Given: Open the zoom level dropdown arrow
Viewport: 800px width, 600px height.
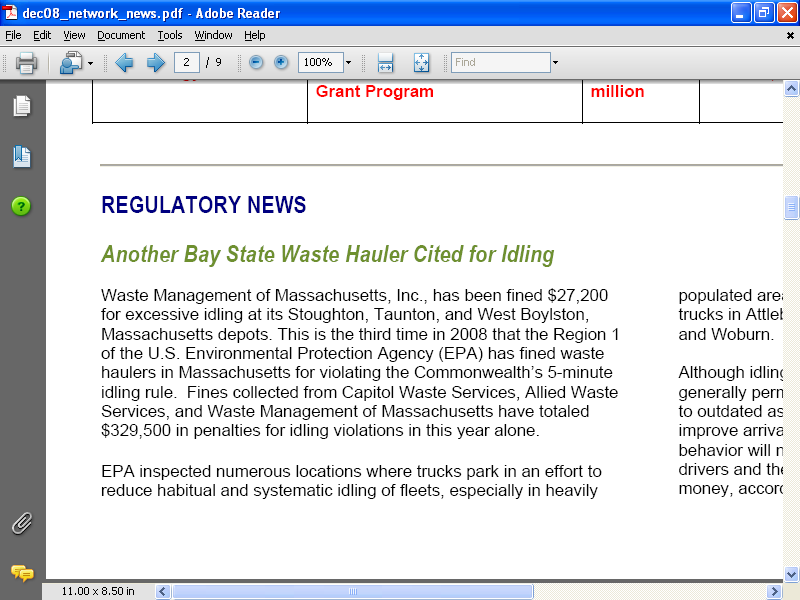Looking at the screenshot, I should pos(348,63).
